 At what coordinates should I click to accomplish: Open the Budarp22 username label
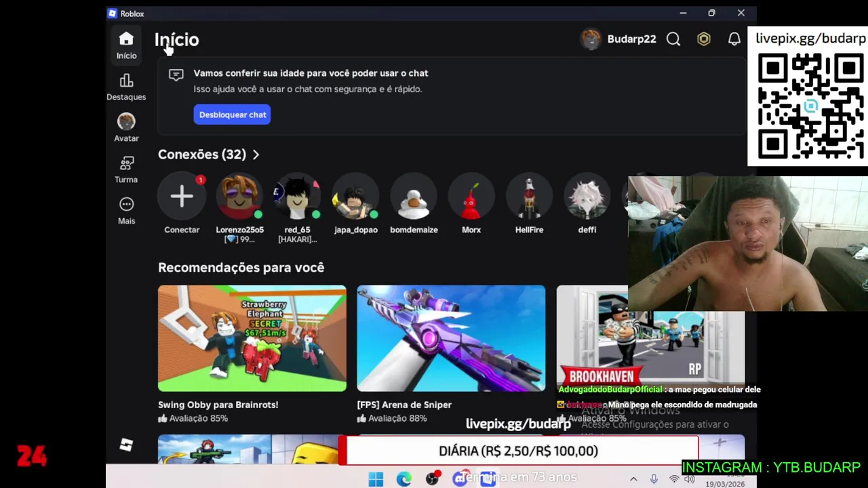click(631, 39)
